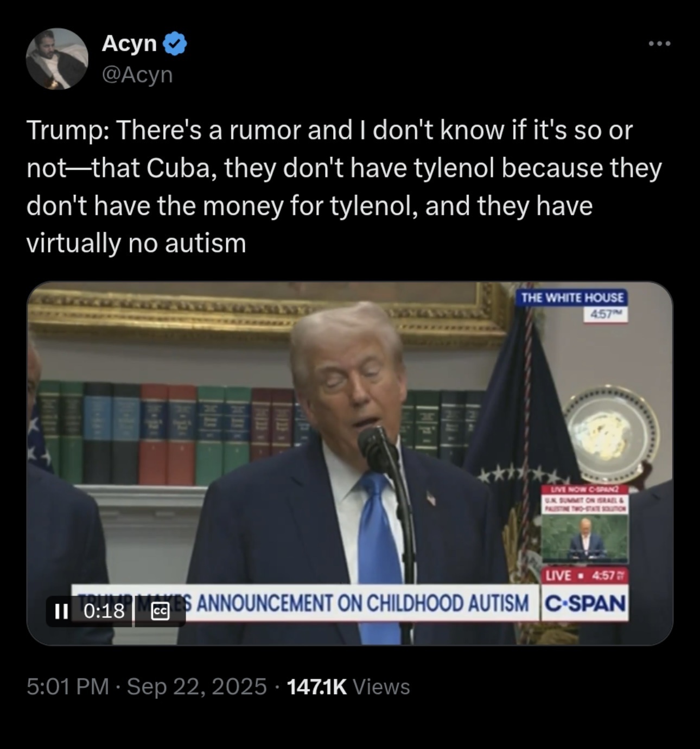Toggle closed captions with CC button
The height and width of the screenshot is (749, 700).
click(160, 612)
